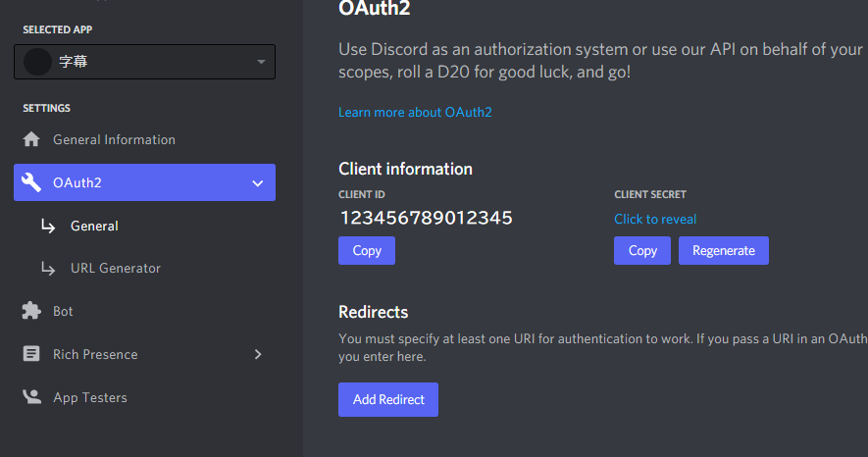The height and width of the screenshot is (457, 868).
Task: Click the OAuth2 page title
Action: pyautogui.click(x=375, y=8)
